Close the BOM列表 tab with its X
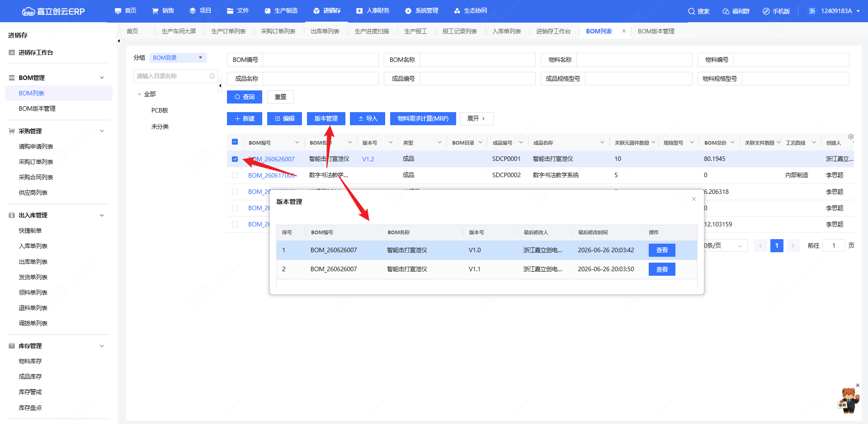868x424 pixels. coord(624,31)
